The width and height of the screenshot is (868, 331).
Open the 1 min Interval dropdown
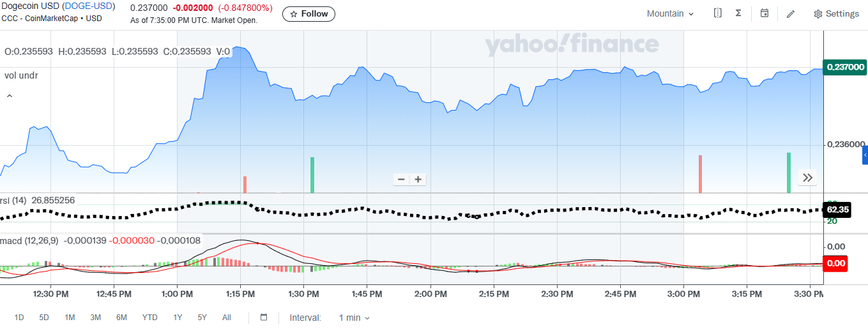(354, 318)
